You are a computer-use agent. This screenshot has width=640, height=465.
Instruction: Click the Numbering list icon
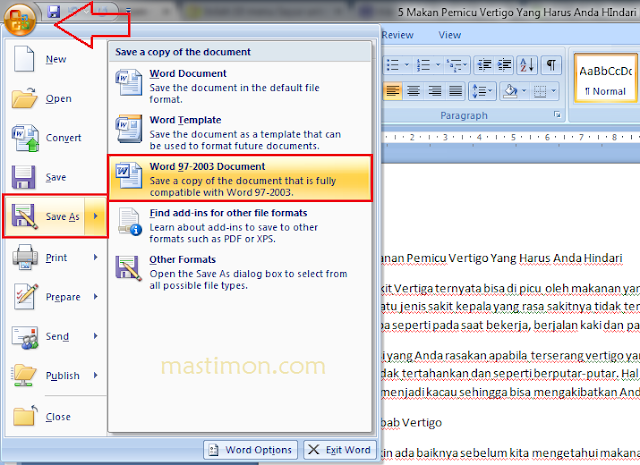423,65
